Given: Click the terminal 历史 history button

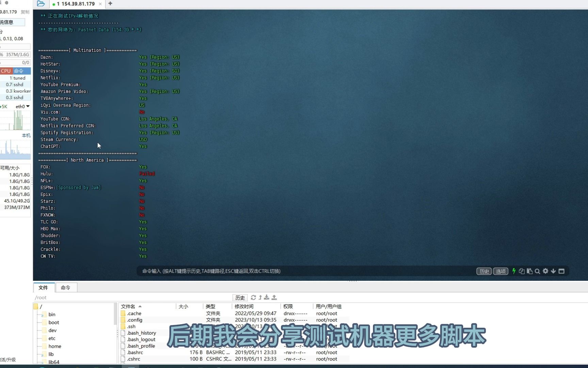Looking at the screenshot, I should click(x=484, y=271).
